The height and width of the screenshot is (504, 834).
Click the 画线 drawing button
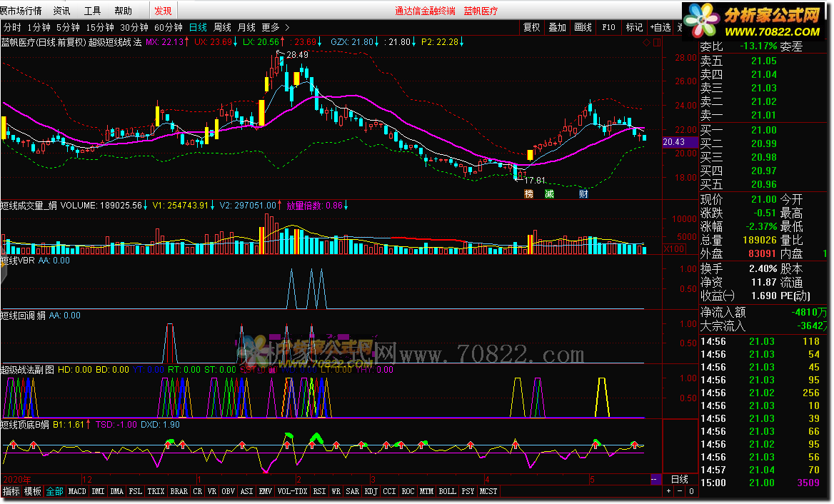point(583,27)
